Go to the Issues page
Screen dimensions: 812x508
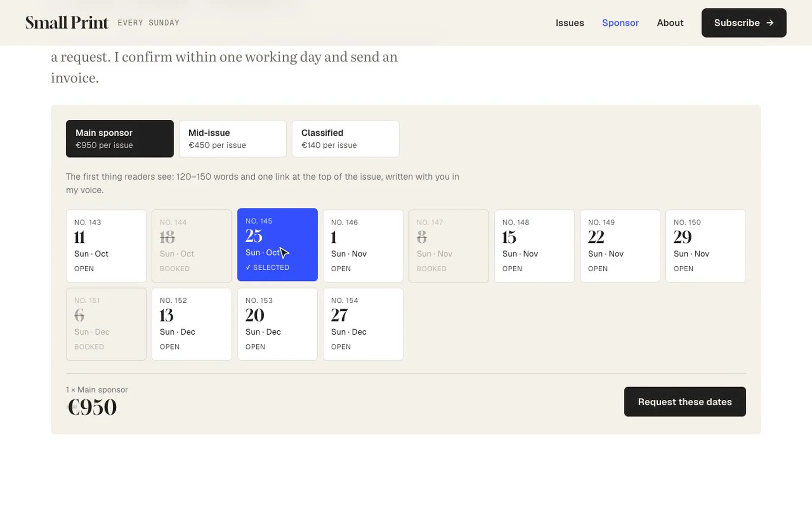569,23
